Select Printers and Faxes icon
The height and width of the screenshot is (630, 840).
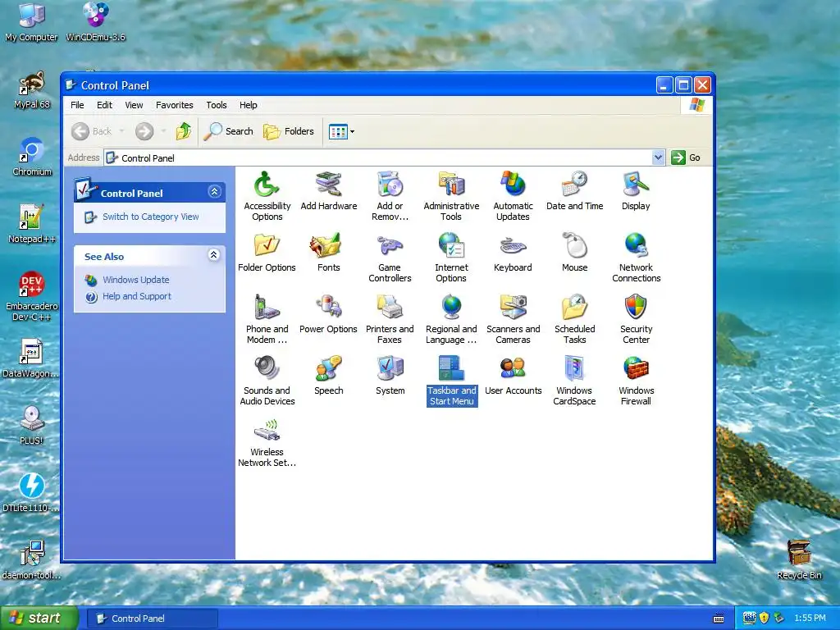point(390,319)
